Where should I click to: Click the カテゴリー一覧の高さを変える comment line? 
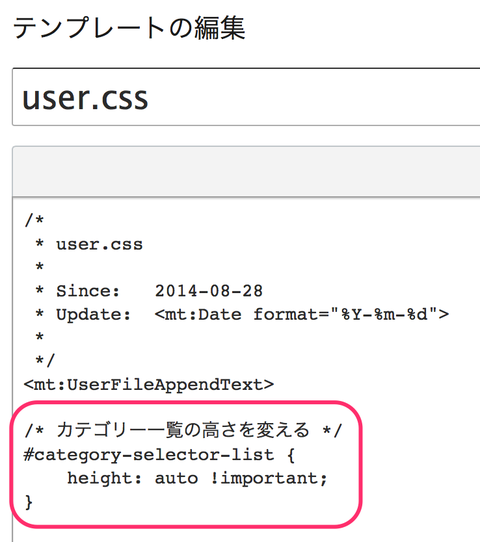(183, 430)
